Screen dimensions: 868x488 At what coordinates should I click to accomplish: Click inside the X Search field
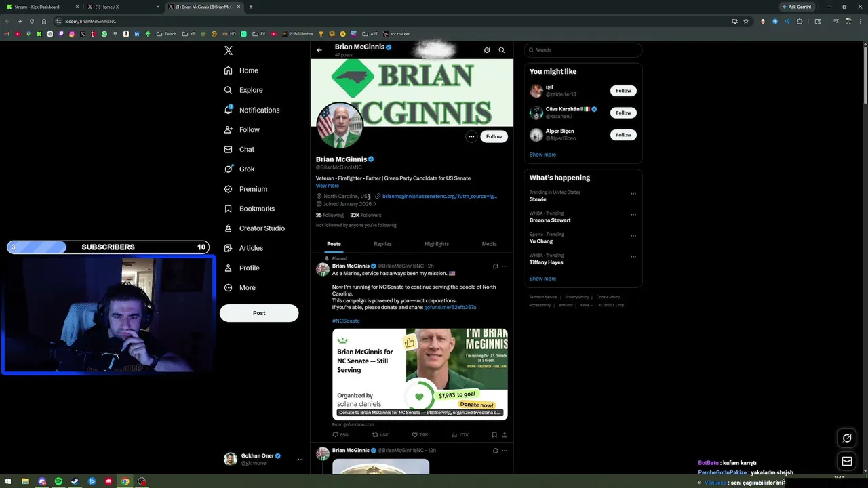pyautogui.click(x=583, y=50)
